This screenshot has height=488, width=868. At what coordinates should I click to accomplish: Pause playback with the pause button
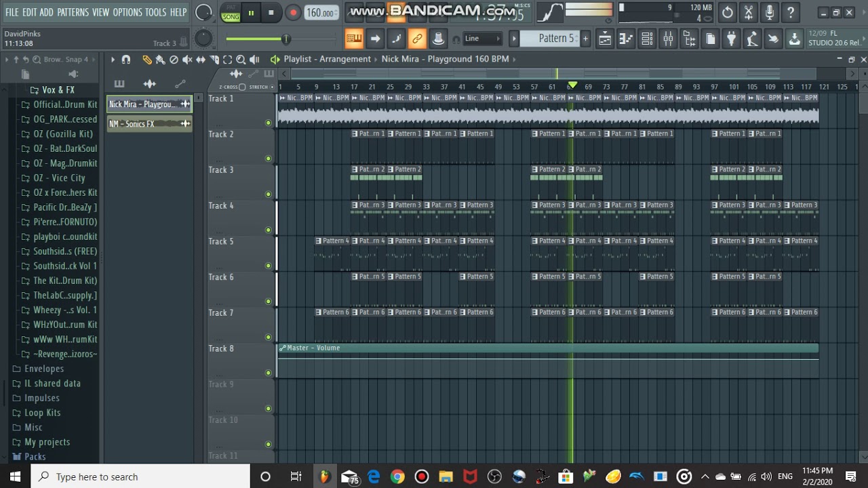(x=251, y=12)
